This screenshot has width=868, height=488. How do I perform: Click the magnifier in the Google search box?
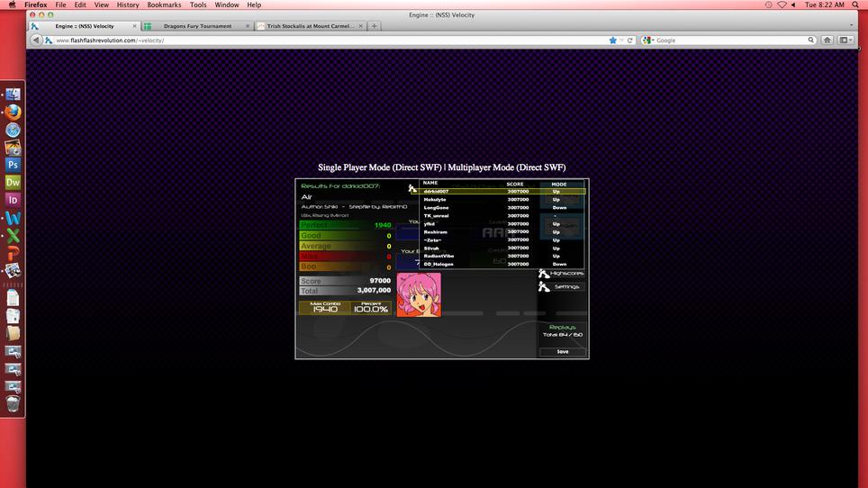811,41
